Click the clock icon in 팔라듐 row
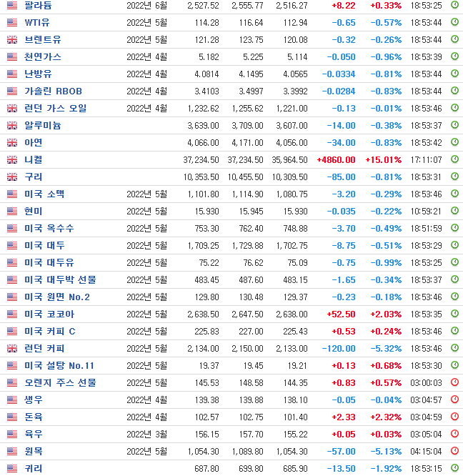463x476 pixels. (x=454, y=5)
